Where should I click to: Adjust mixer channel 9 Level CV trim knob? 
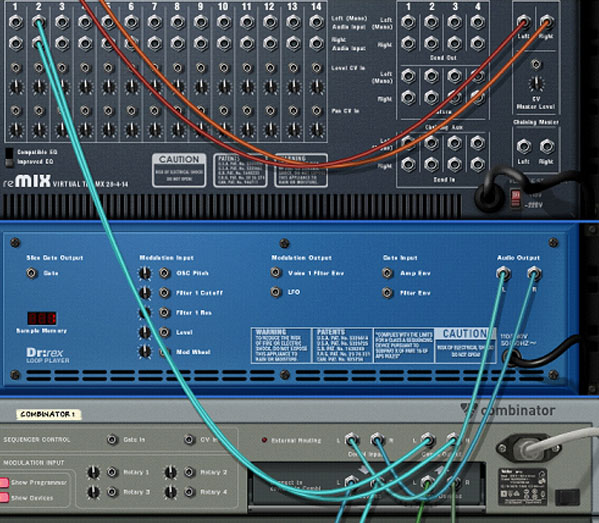click(x=201, y=87)
